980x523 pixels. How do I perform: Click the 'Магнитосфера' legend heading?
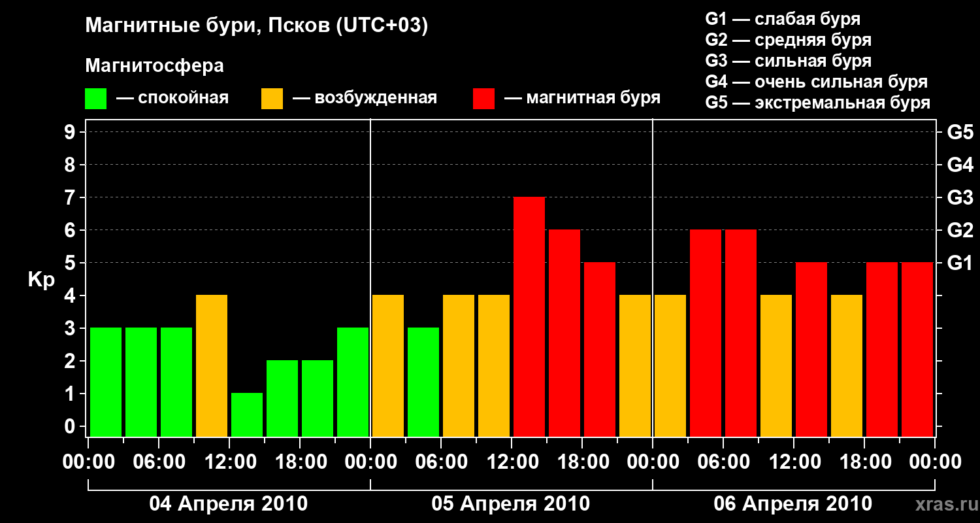pos(154,66)
